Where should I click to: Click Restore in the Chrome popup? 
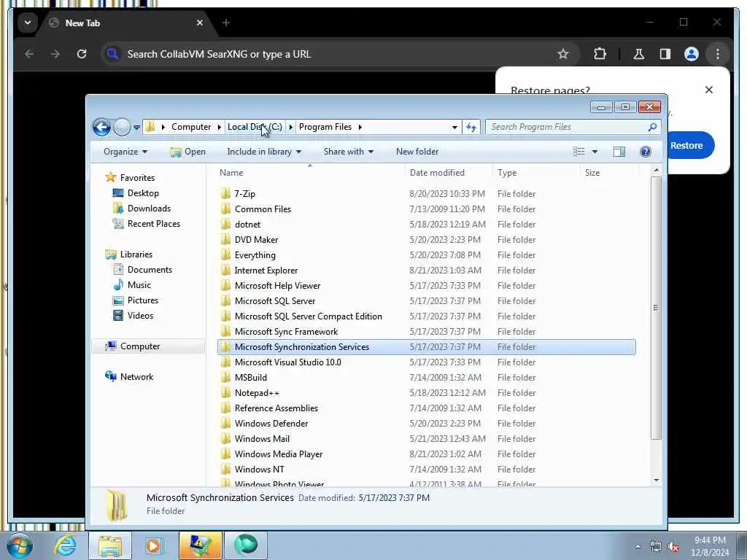(686, 145)
